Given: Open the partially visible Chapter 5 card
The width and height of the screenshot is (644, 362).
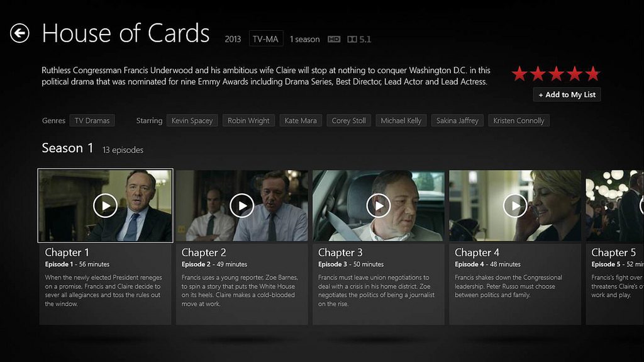Looking at the screenshot, I should click(x=615, y=247).
